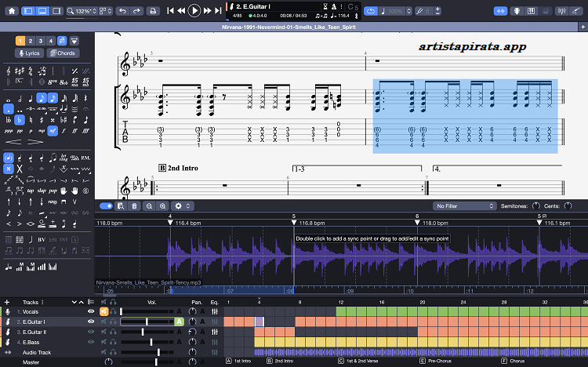Enable the countdown hourglass icon
Screen dimensions: 588x367
tap(325, 6)
